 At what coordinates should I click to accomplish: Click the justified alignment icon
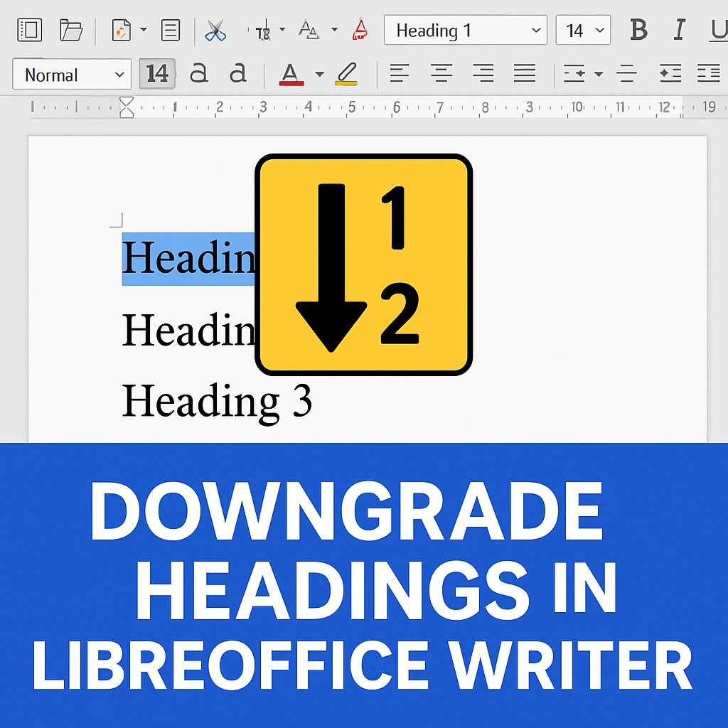[x=525, y=73]
